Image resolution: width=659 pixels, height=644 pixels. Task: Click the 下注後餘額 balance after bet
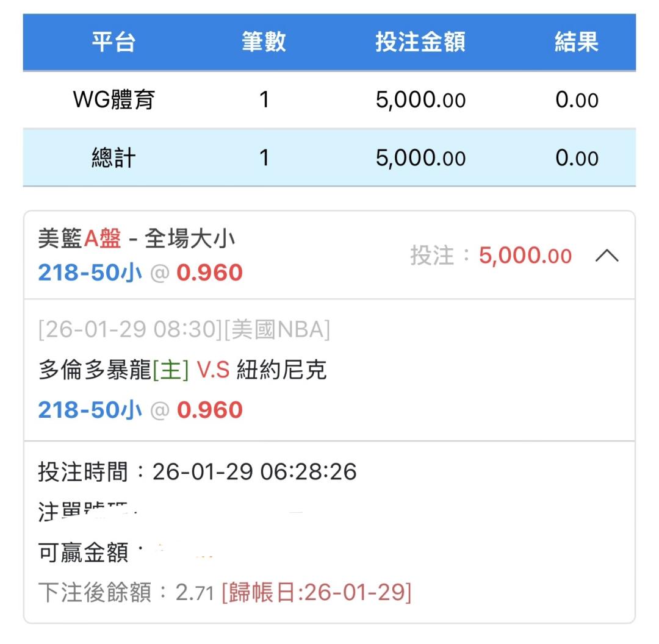pyautogui.click(x=126, y=592)
